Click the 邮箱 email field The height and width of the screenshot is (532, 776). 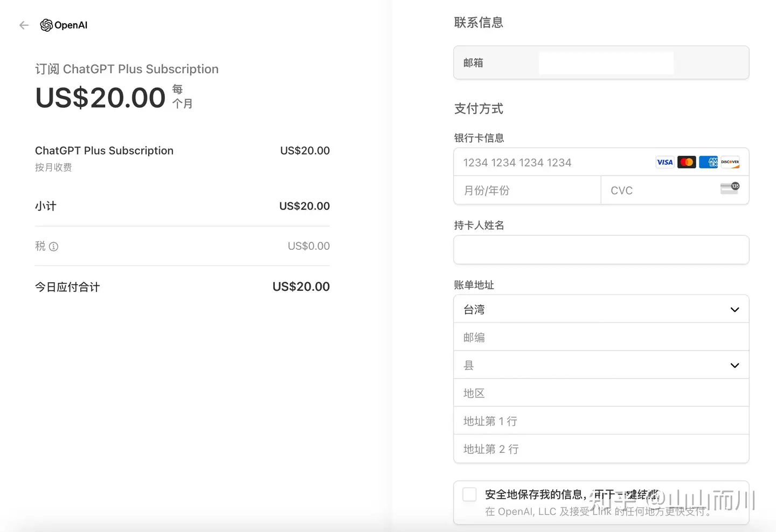tap(601, 62)
